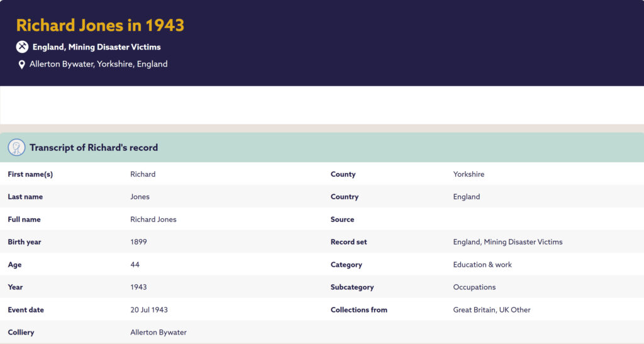Click the 'Transcript of Richard's record' header
Image resolution: width=644 pixels, height=344 pixels.
(94, 148)
